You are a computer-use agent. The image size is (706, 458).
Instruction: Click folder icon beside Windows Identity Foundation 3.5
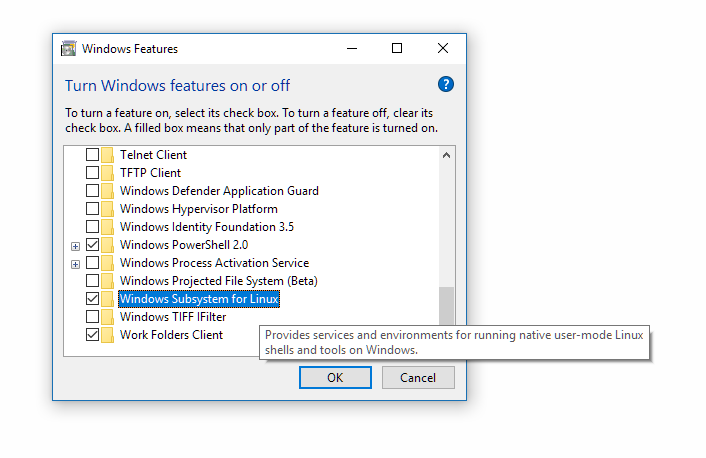click(x=107, y=227)
